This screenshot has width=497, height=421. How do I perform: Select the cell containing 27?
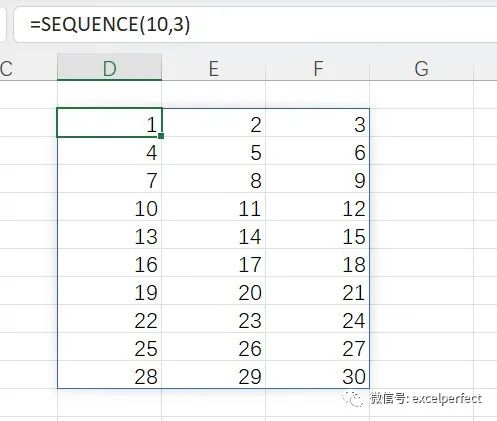click(x=317, y=347)
